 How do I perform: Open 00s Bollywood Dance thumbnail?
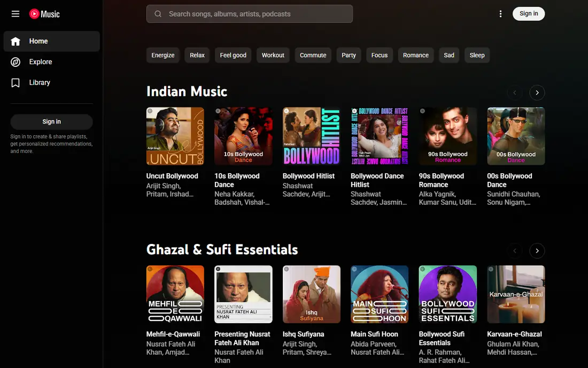(516, 136)
